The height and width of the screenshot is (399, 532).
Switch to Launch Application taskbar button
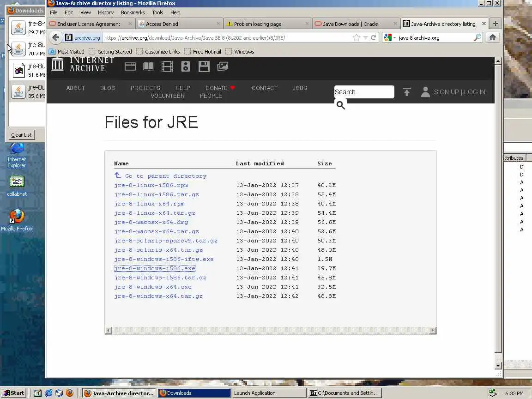(x=269, y=393)
